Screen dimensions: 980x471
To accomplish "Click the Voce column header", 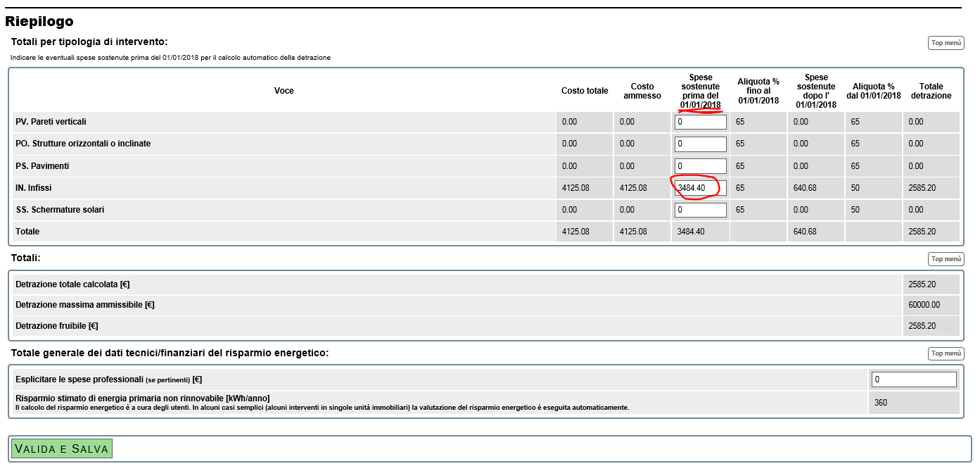I will tap(284, 91).
